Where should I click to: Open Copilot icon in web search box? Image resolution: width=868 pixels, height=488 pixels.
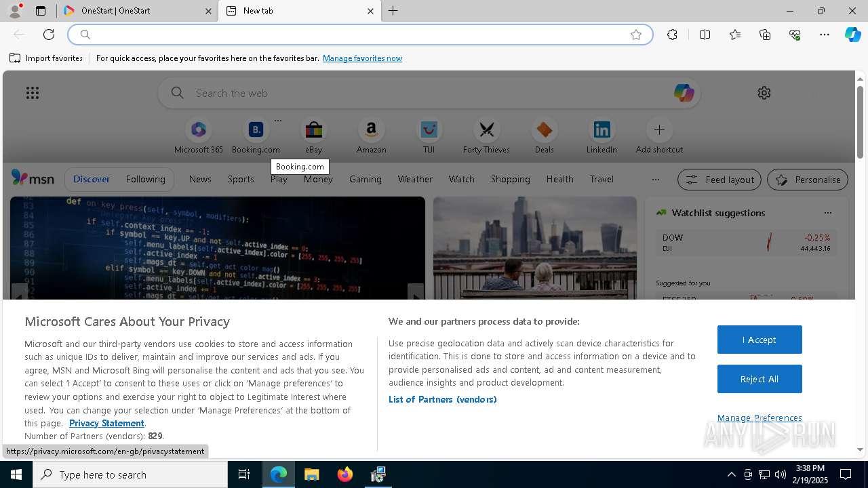click(684, 93)
